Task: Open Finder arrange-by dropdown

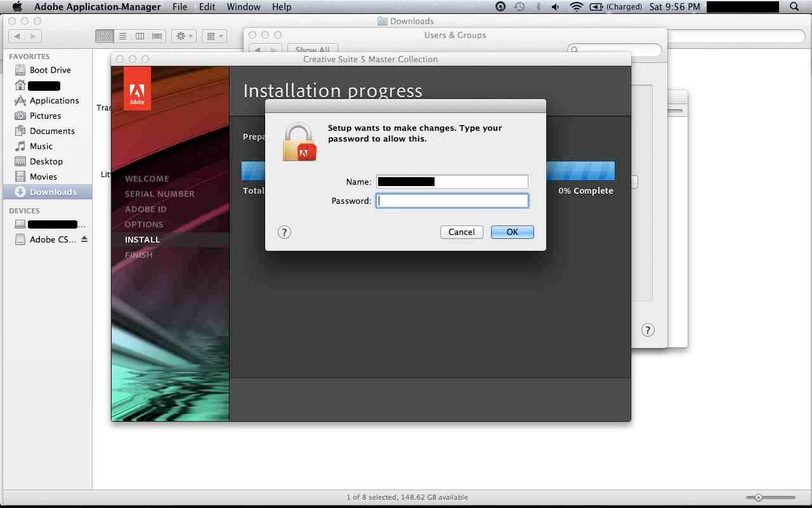Action: (x=214, y=36)
